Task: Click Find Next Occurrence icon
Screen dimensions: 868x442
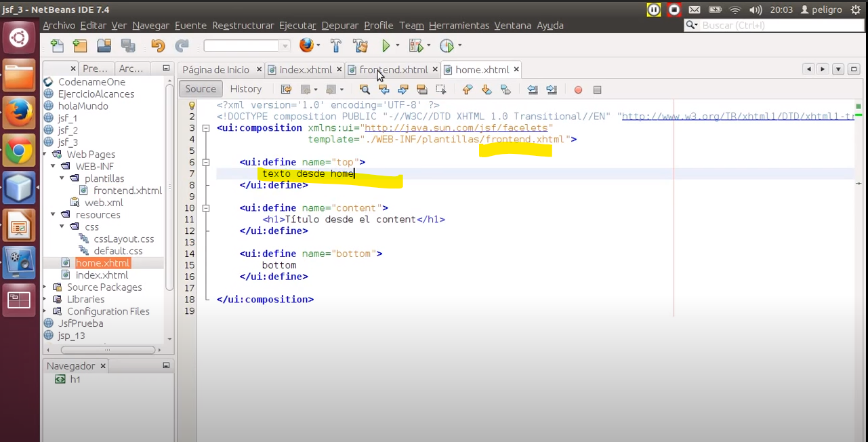Action: (402, 89)
